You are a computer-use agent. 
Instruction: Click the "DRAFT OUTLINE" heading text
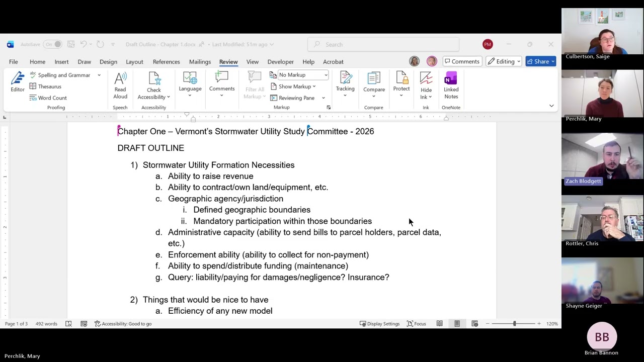coord(151,148)
